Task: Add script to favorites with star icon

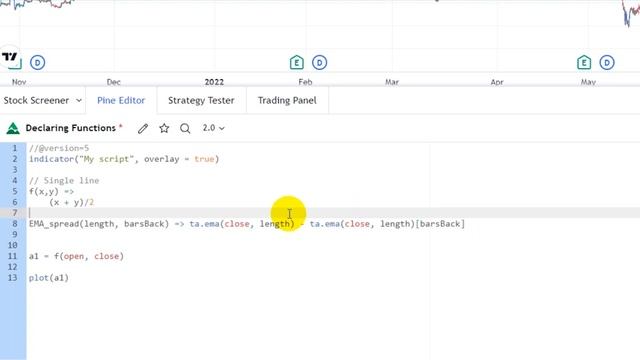Action: pyautogui.click(x=164, y=128)
